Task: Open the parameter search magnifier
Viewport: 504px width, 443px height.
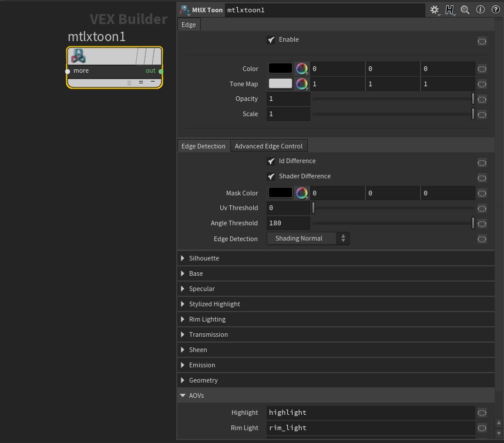Action: click(465, 9)
